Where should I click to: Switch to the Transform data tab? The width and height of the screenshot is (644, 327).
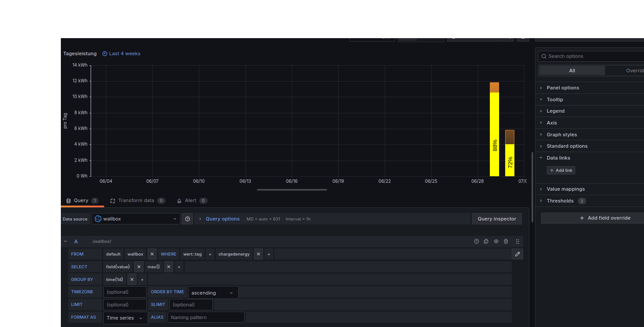(137, 201)
